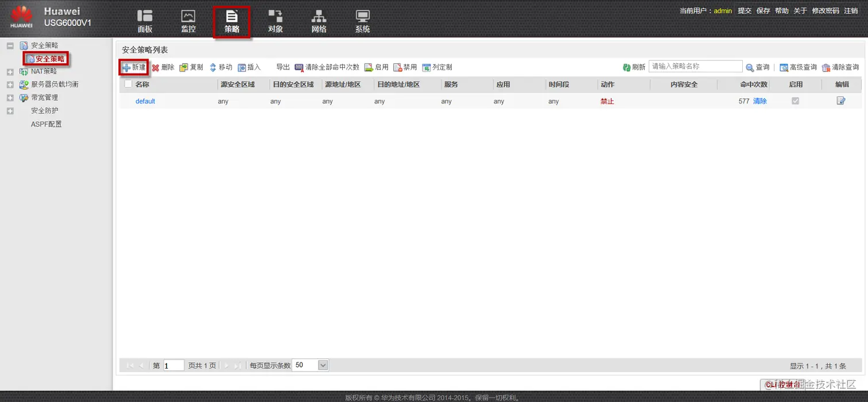Click the 删除 delete red X icon
868x402 pixels.
(x=155, y=68)
